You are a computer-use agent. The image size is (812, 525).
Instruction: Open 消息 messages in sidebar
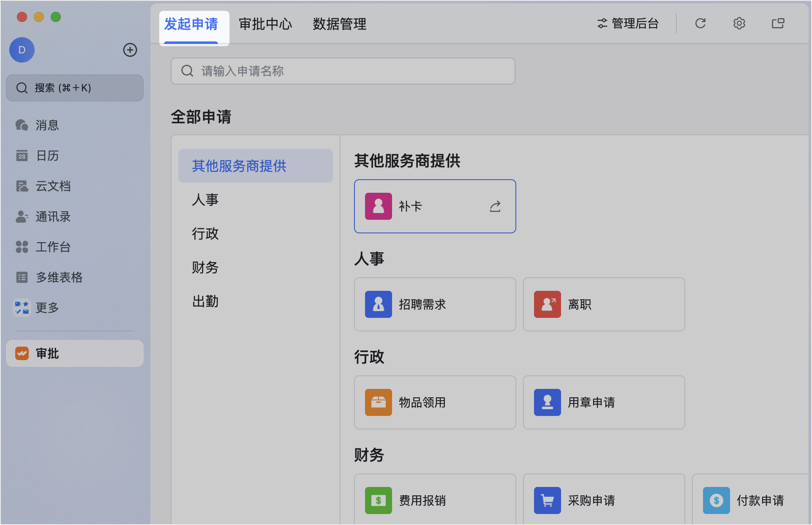point(46,125)
